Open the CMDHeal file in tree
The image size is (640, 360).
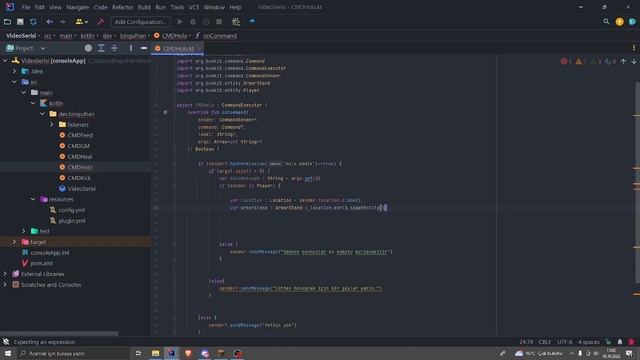coord(80,156)
